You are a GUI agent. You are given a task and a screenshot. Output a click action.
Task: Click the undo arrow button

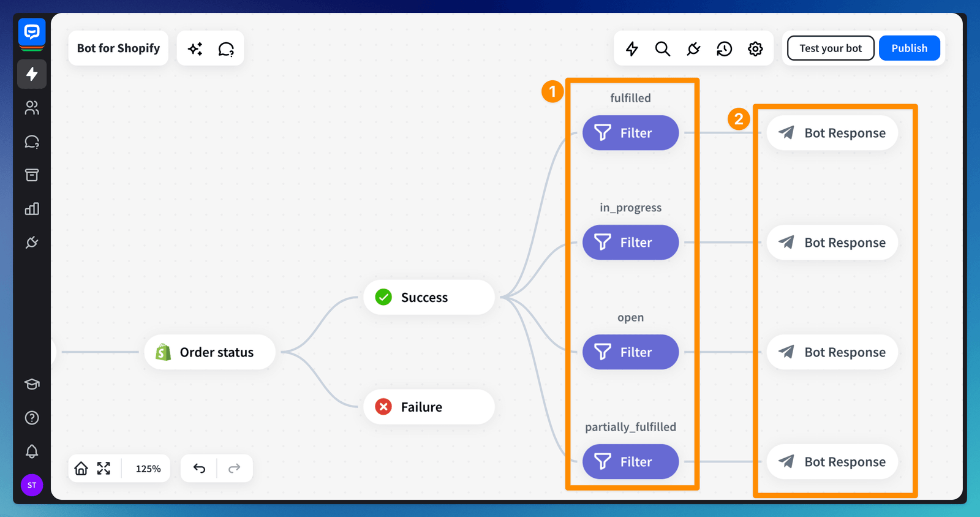point(199,469)
